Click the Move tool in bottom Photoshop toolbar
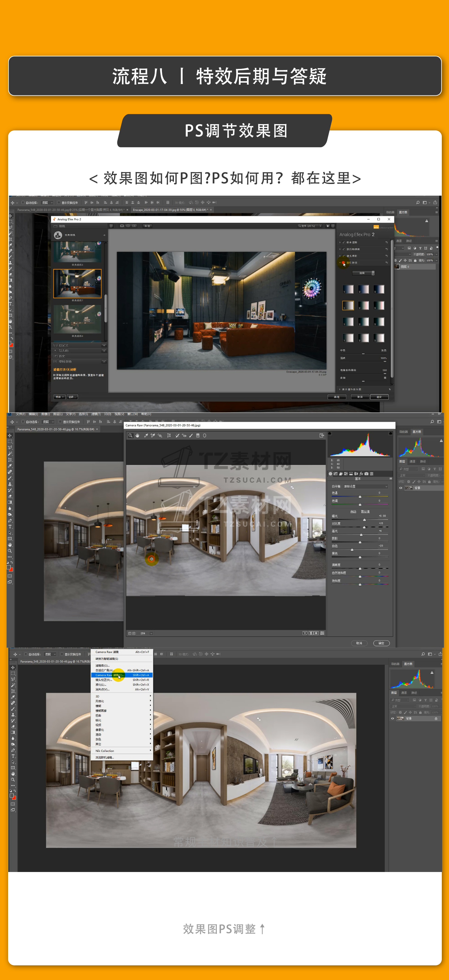 click(13, 668)
